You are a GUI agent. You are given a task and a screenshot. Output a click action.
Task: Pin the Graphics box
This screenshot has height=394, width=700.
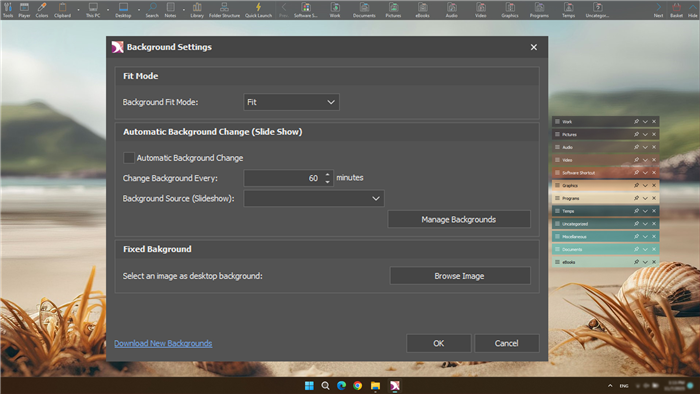636,185
